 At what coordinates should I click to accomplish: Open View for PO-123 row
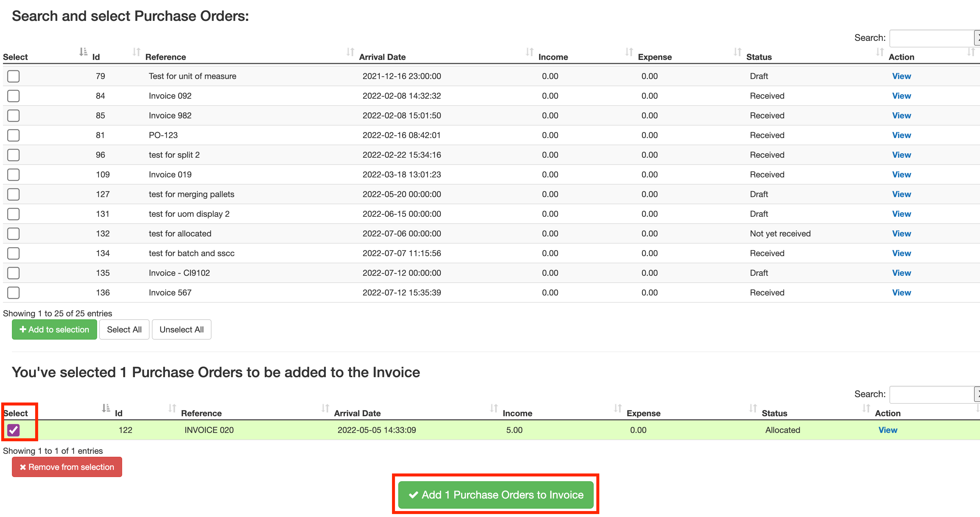point(901,135)
